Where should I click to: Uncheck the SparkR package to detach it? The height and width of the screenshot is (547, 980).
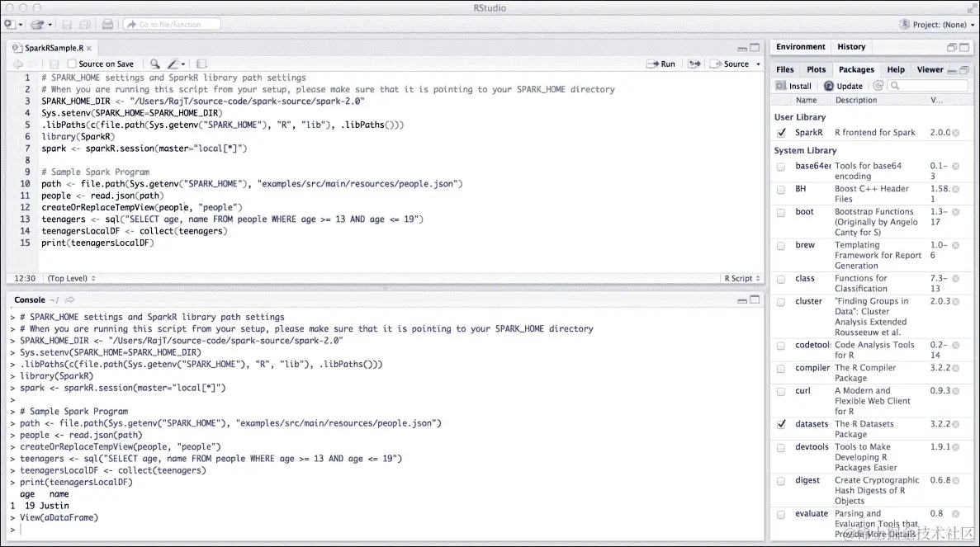781,132
